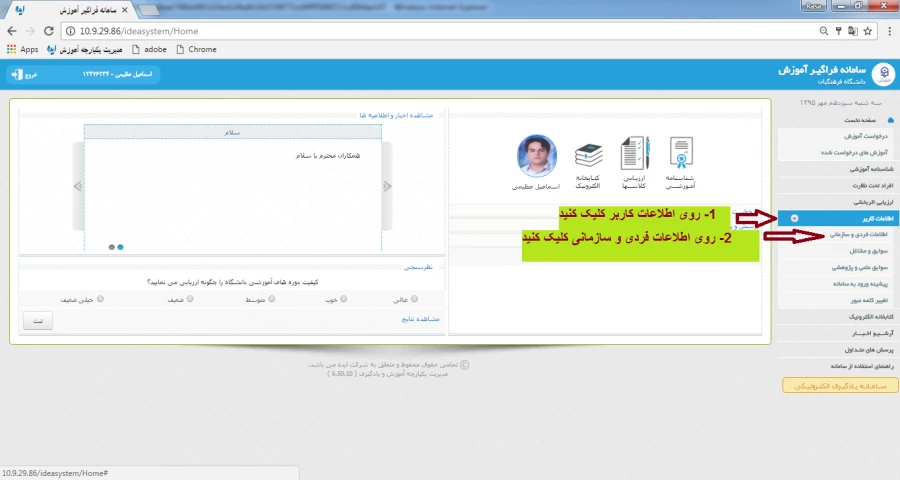Click the سامانه یادگیری الکترونیکی yellow button
Image resolution: width=900 pixels, height=480 pixels.
840,386
